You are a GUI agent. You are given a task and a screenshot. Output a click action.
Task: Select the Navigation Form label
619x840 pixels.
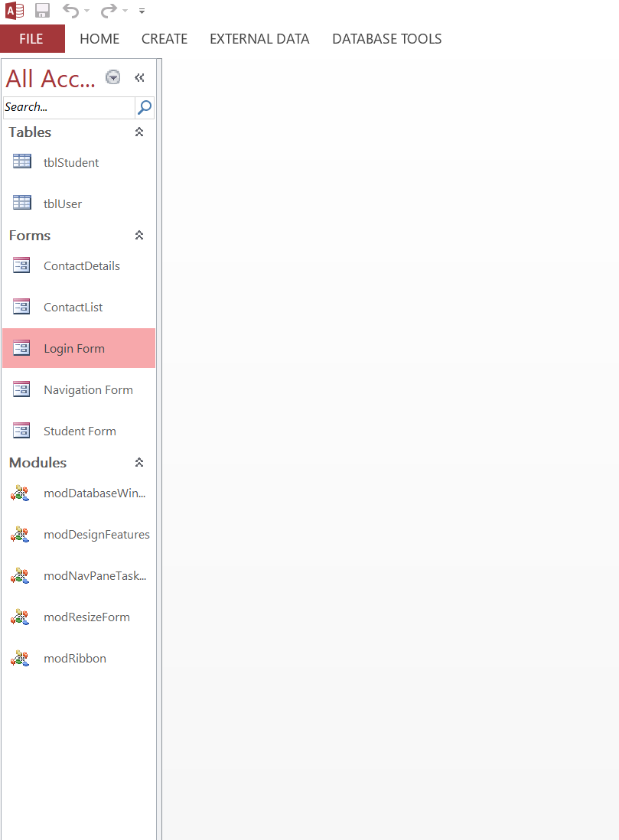pyautogui.click(x=89, y=390)
